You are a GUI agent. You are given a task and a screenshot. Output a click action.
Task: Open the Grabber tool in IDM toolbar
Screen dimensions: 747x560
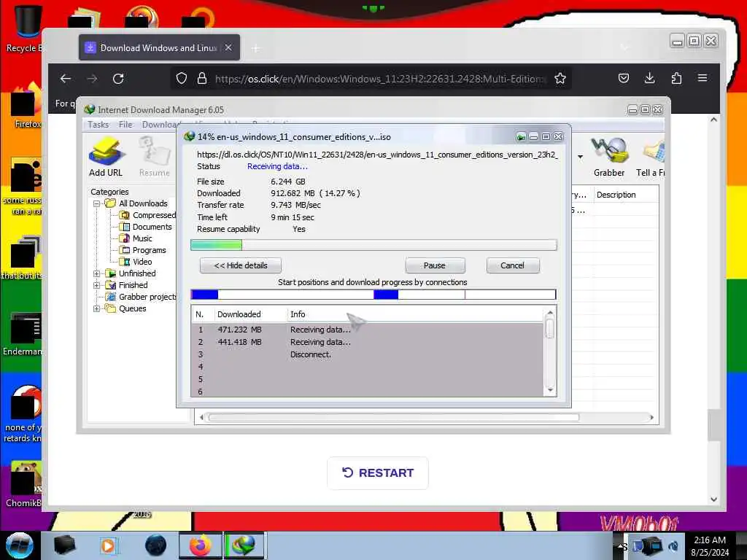(609, 157)
